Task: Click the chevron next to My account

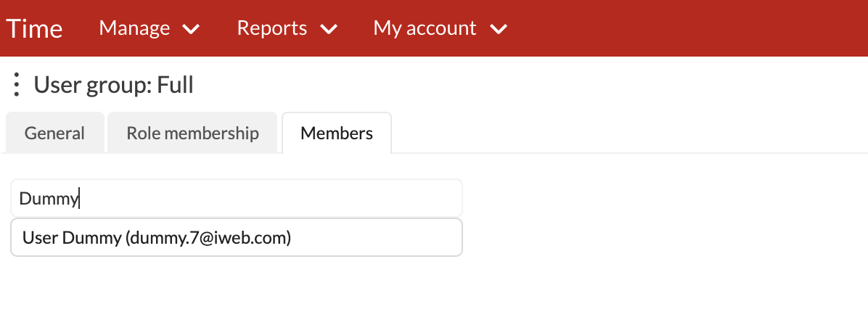Action: point(498,29)
